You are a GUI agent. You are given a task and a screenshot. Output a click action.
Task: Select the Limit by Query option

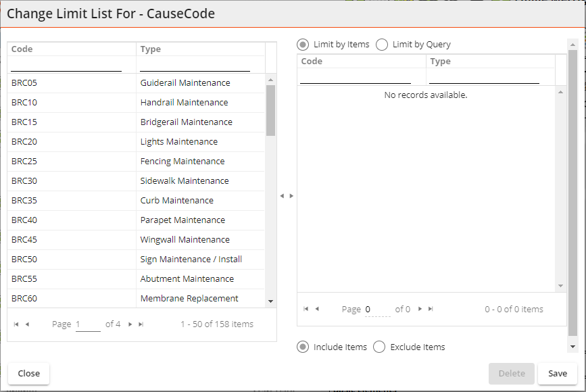pyautogui.click(x=382, y=45)
